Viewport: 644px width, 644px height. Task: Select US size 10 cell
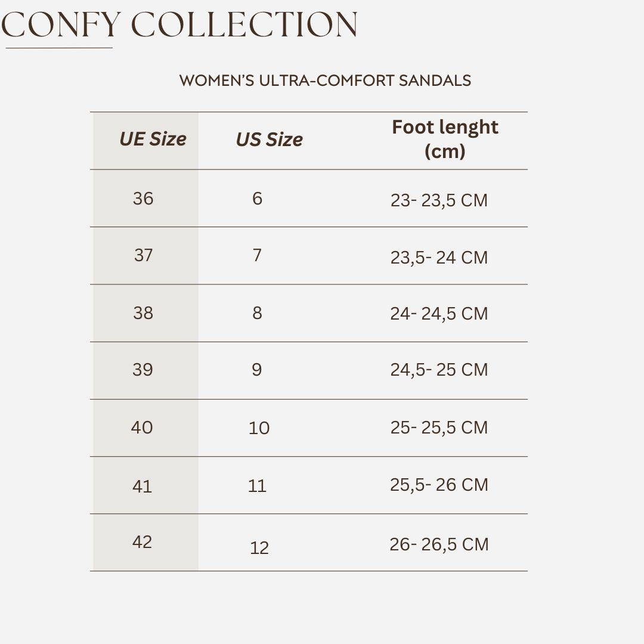point(259,428)
